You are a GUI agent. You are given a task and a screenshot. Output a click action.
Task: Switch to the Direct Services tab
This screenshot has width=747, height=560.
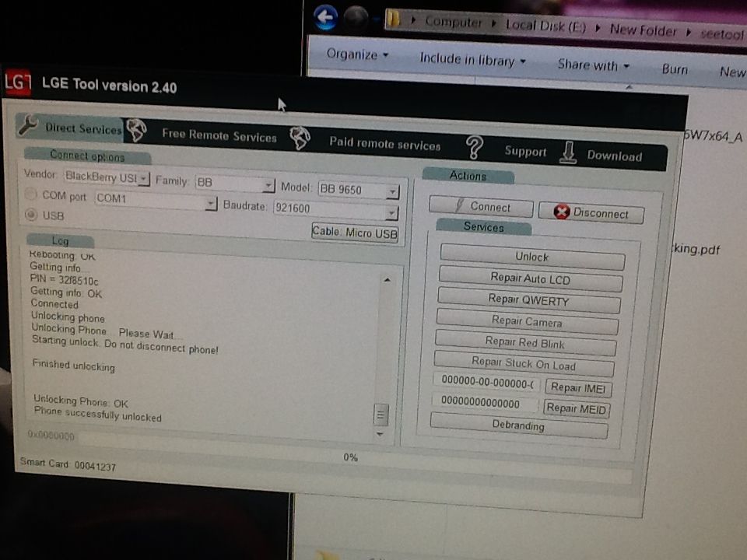point(69,126)
